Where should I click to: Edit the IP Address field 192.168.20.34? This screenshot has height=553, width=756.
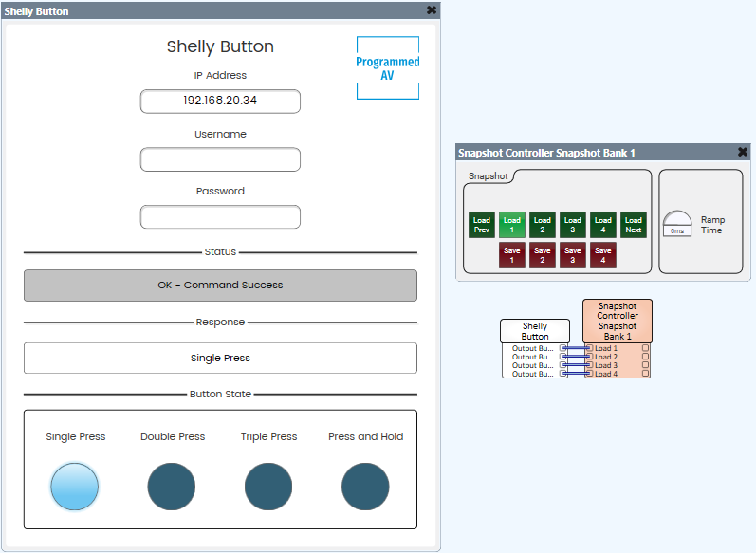click(220, 101)
